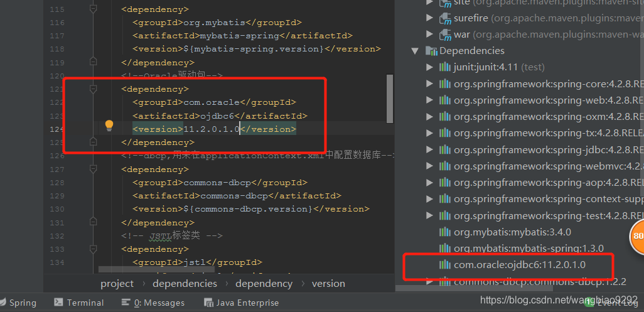
Task: Select 'dependencies' in the XML breadcrumb
Action: 185,284
